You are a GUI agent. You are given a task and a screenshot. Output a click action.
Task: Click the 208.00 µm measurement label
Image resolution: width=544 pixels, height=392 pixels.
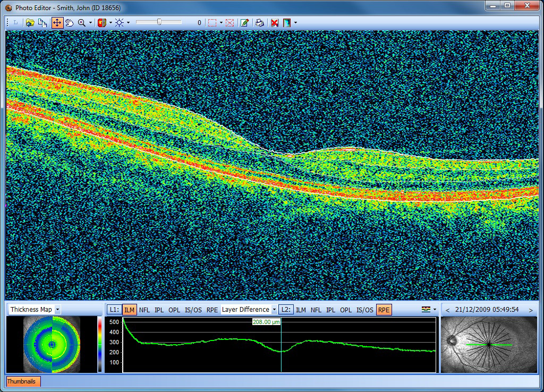coord(266,322)
